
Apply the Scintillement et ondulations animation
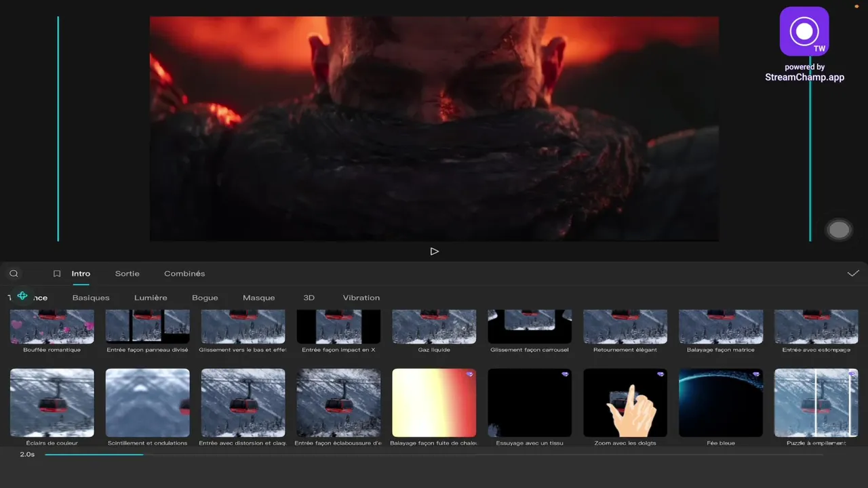148,403
